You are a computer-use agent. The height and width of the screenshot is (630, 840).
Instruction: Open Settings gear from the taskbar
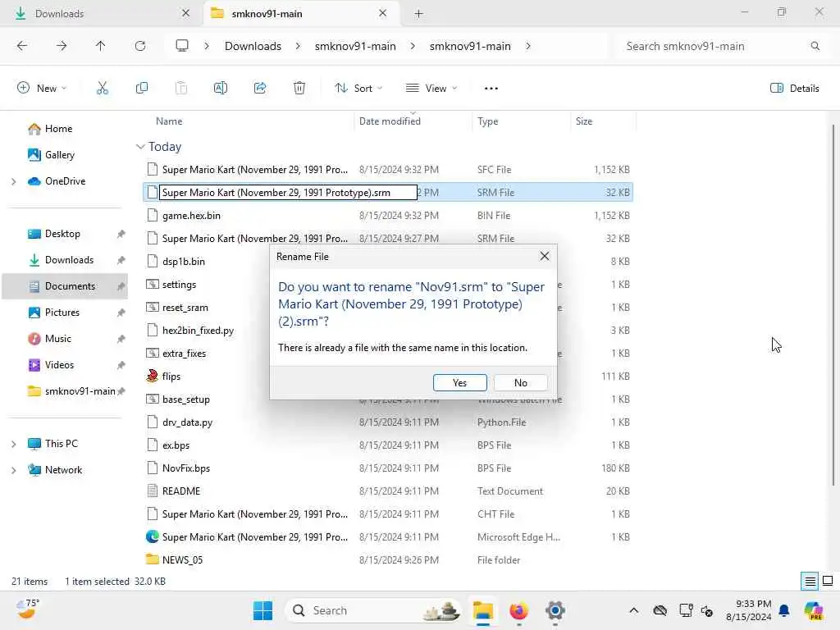coord(555,610)
